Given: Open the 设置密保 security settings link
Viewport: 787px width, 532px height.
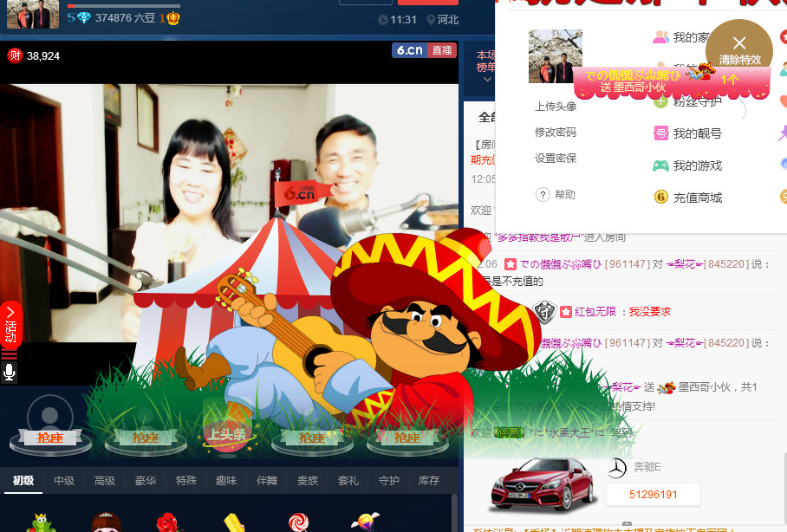Looking at the screenshot, I should [x=555, y=159].
